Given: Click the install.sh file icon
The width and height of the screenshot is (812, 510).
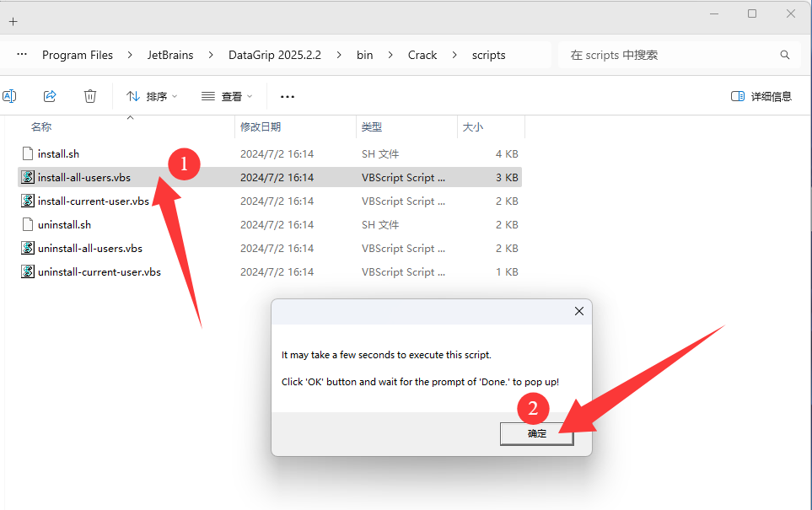Looking at the screenshot, I should tap(28, 153).
